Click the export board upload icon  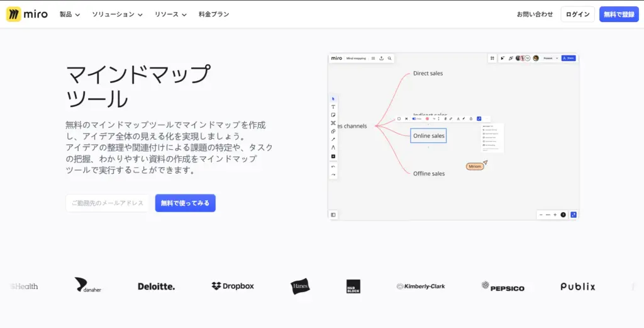pos(382,59)
